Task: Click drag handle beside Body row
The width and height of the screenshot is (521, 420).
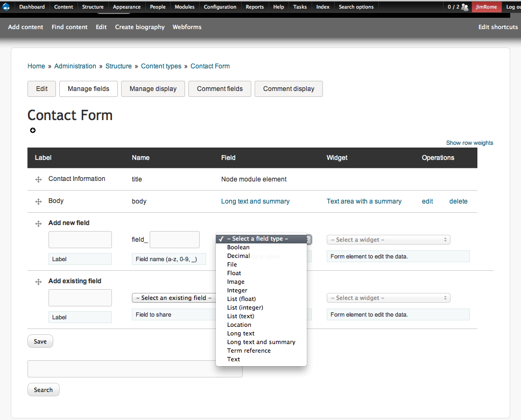Action: coord(38,201)
